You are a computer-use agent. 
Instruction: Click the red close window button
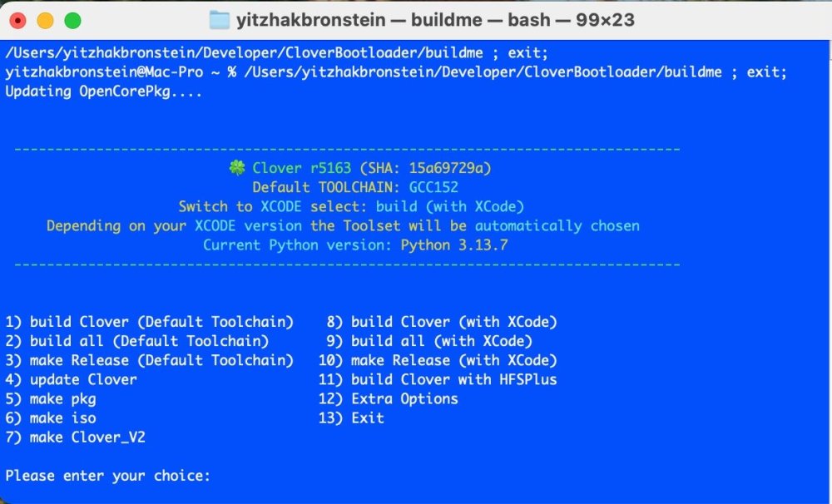pyautogui.click(x=17, y=21)
